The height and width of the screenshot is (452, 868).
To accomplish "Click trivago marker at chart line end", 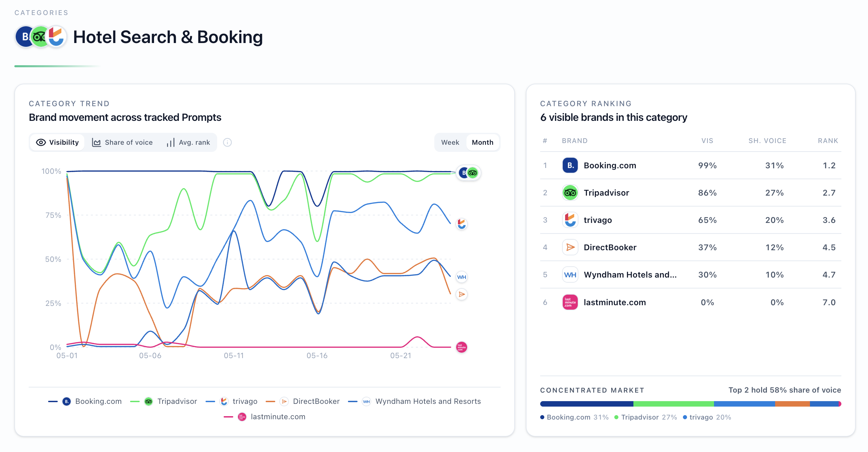I will point(462,224).
